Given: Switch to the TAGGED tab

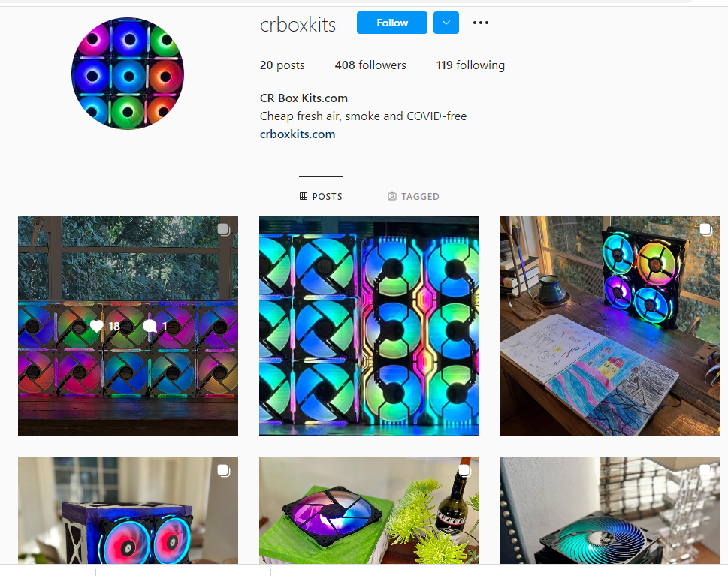Looking at the screenshot, I should pos(413,196).
